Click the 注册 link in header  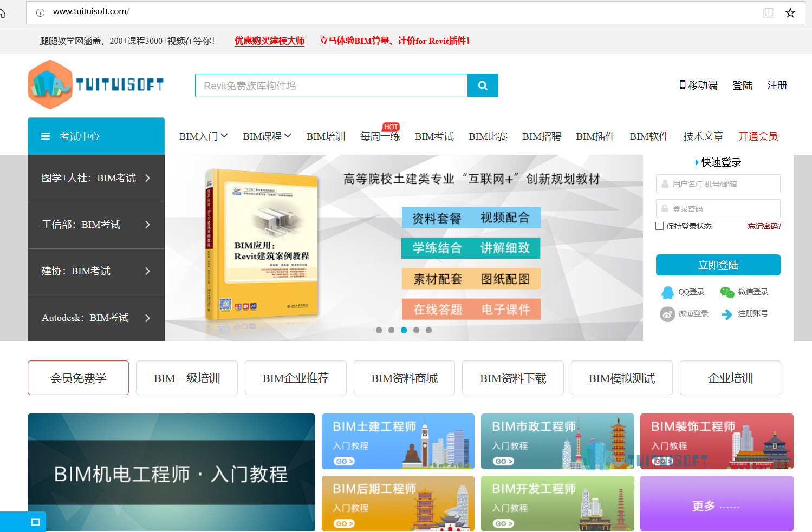click(777, 85)
